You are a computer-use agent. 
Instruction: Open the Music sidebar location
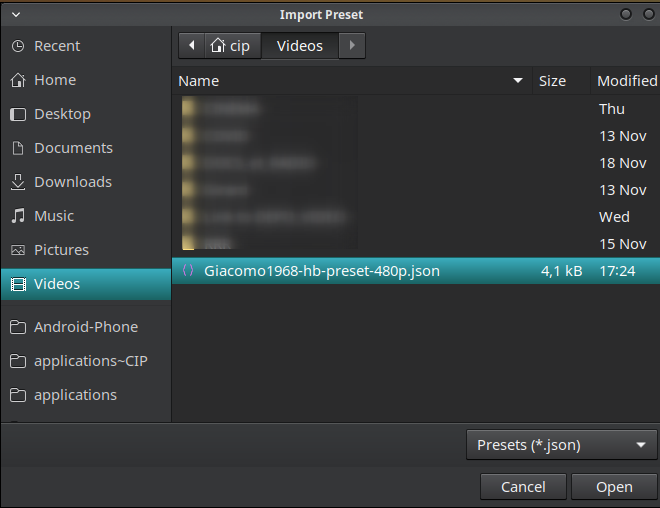point(86,216)
